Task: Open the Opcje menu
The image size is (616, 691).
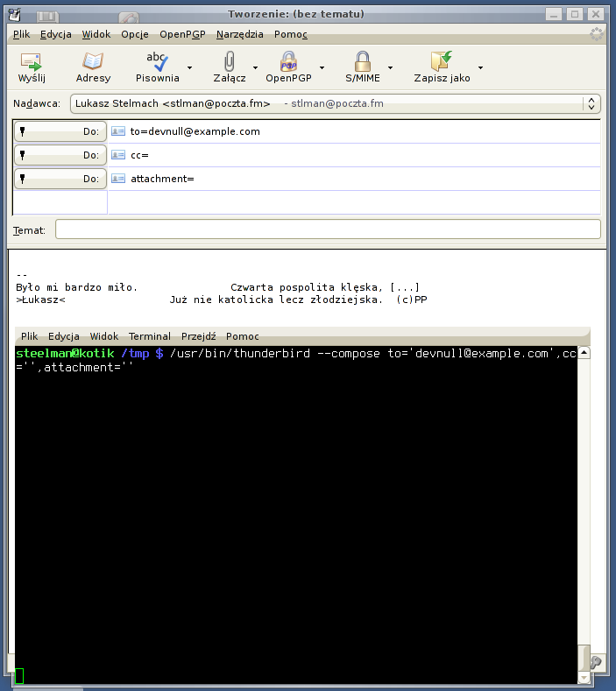Action: pos(134,34)
